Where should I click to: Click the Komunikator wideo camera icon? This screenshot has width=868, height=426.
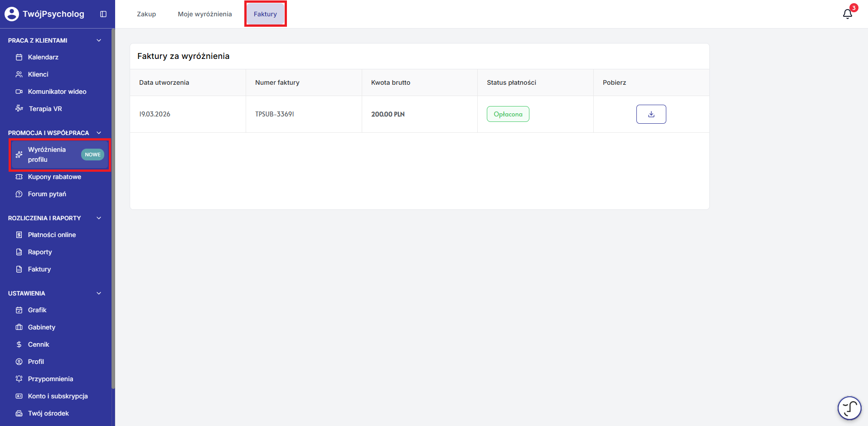(x=19, y=92)
